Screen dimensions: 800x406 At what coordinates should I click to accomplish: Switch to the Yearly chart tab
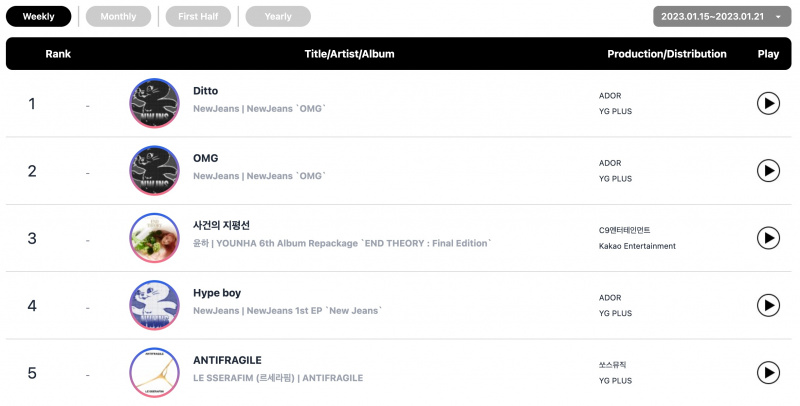278,16
